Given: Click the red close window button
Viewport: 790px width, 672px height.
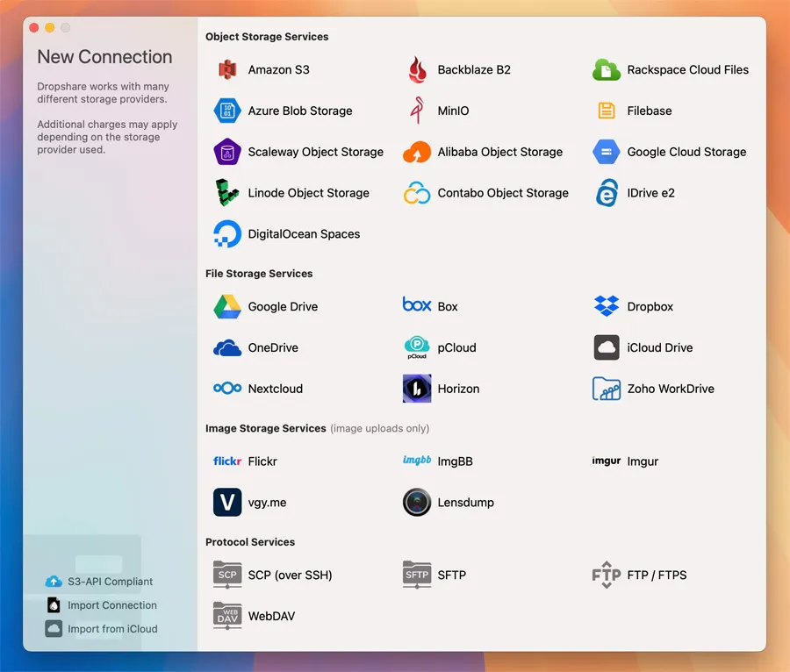Looking at the screenshot, I should [34, 28].
